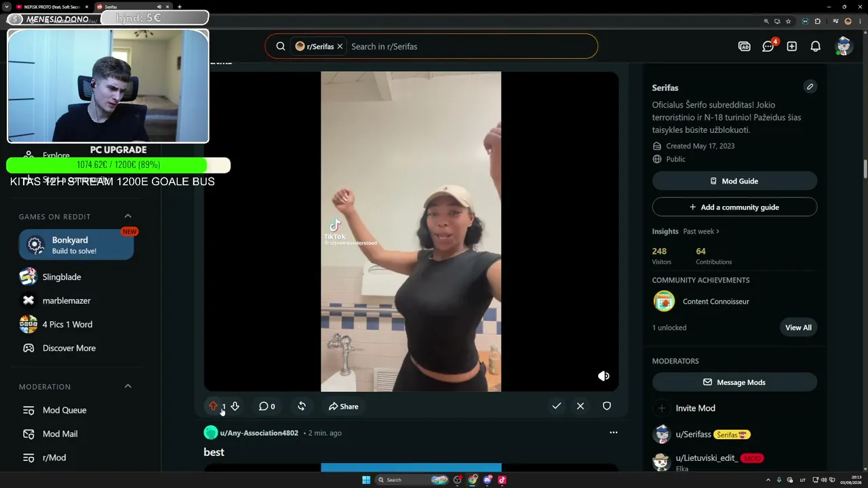Bookmark this page with the star icon
Viewport: 868px width, 488px height.
click(x=788, y=21)
